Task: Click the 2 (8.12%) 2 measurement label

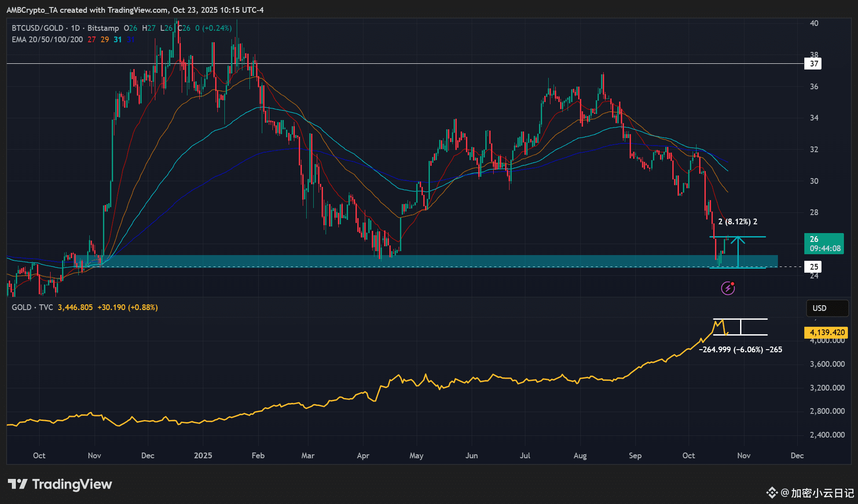Action: click(x=737, y=222)
